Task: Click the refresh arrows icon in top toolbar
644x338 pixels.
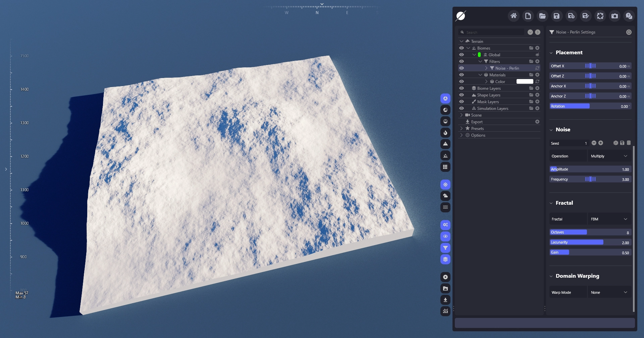Action: click(600, 16)
